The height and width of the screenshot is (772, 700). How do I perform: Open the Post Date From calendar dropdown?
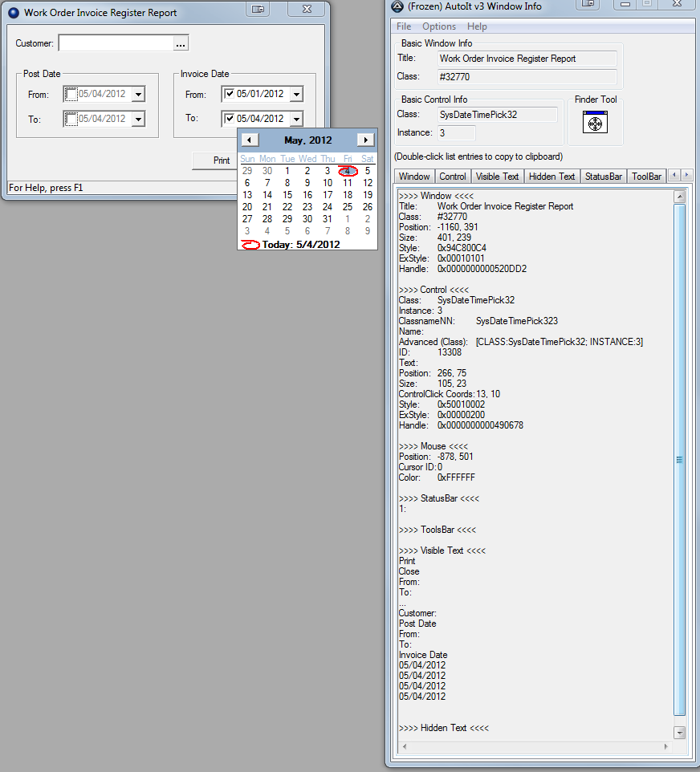tap(137, 95)
